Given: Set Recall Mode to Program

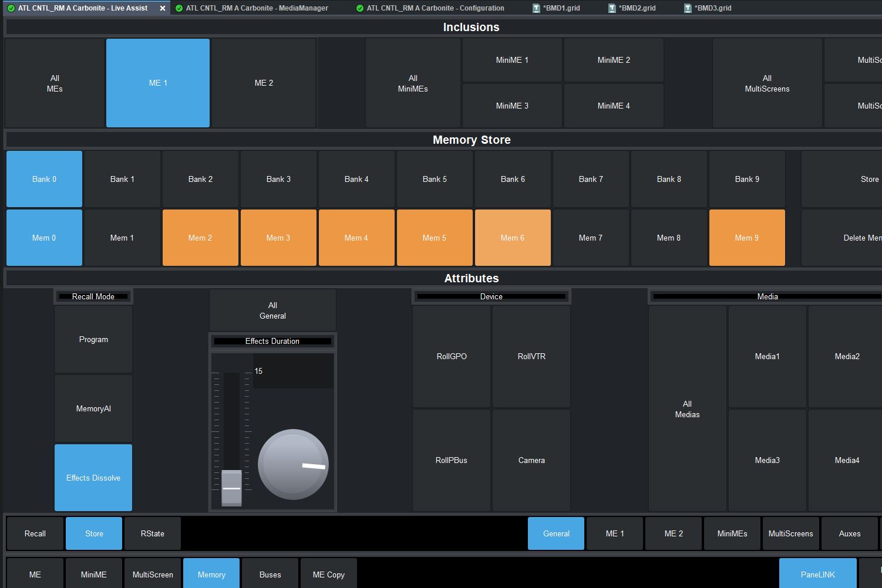Looking at the screenshot, I should (x=93, y=339).
